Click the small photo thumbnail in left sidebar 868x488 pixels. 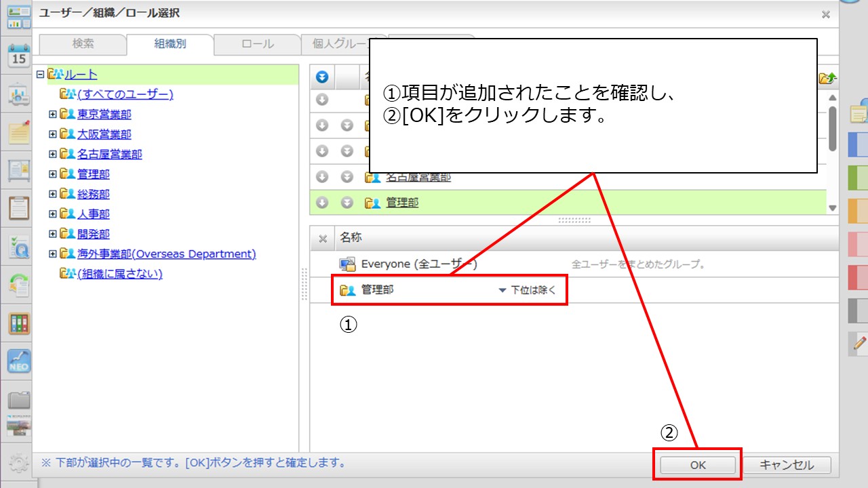click(x=19, y=426)
